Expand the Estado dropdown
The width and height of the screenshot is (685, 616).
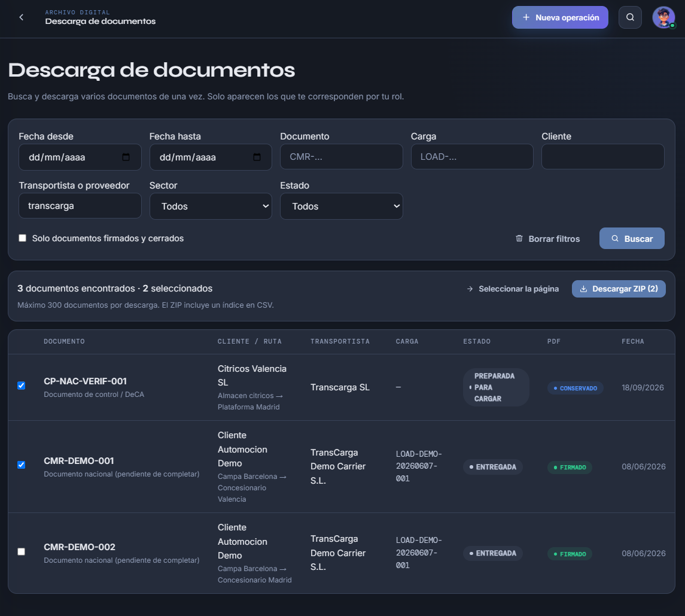[341, 207]
